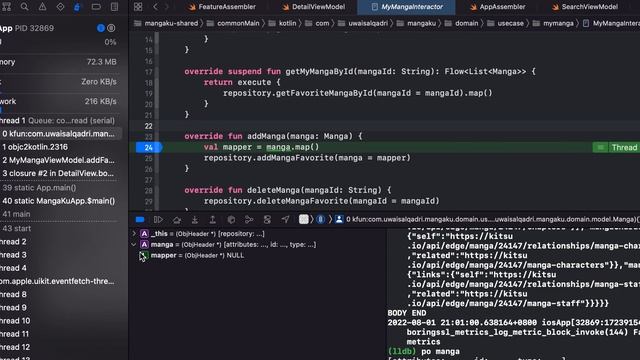
Task: Click line number 17 in gutter
Action: click(x=149, y=72)
